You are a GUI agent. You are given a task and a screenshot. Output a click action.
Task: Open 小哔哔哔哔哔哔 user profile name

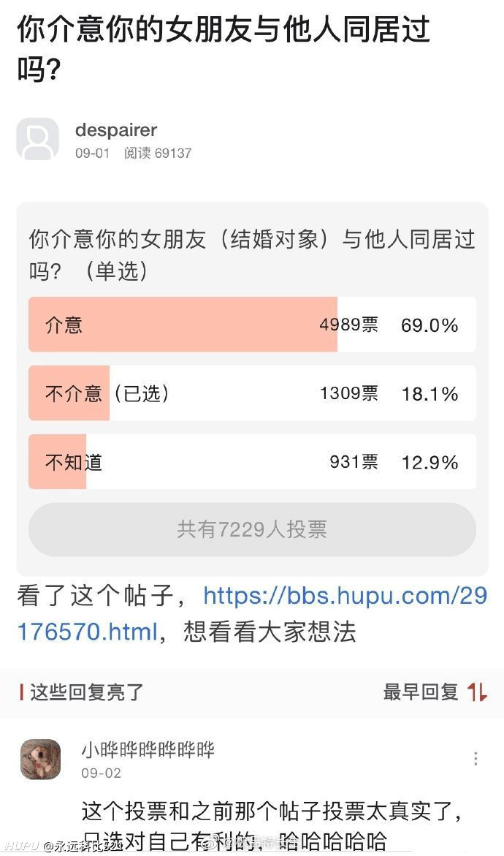[x=148, y=750]
